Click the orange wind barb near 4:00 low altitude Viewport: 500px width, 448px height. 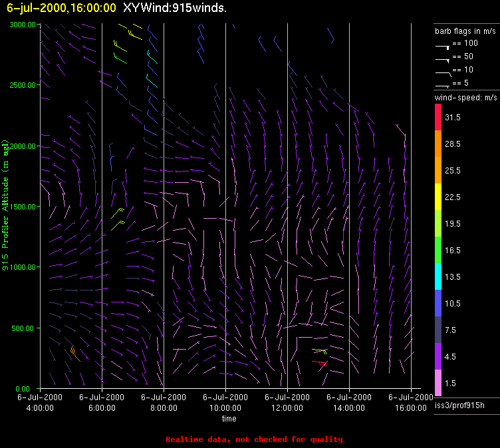click(75, 354)
